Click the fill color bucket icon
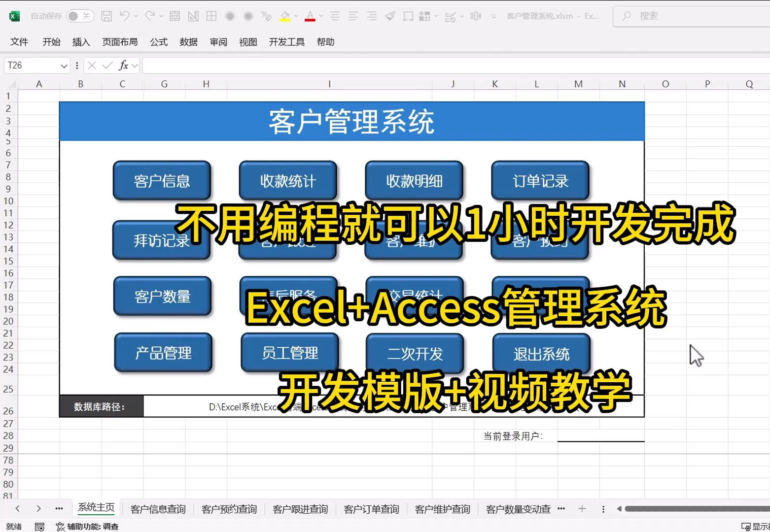Viewport: 770px width, 532px height. 285,16
